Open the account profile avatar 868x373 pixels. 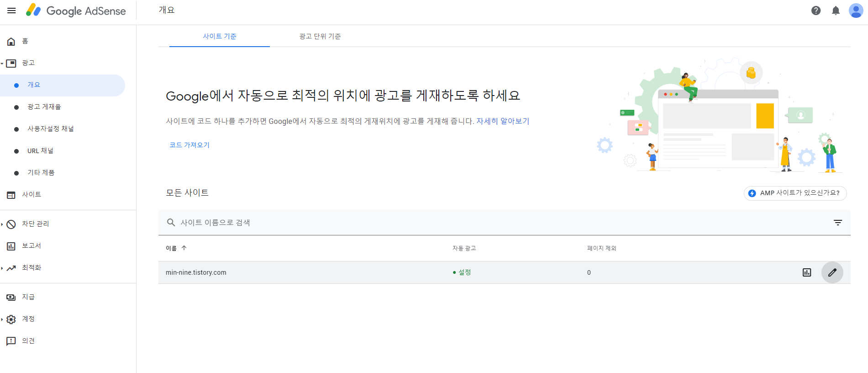[x=855, y=11]
